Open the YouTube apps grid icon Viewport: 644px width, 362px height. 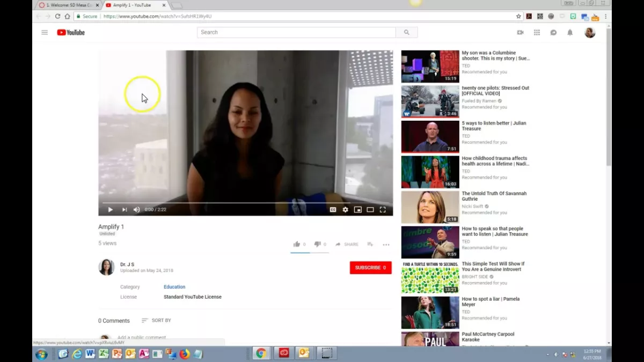tap(536, 32)
